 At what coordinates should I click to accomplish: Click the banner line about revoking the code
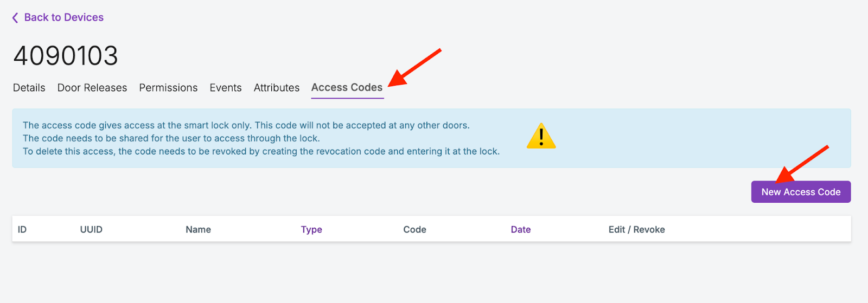coord(261,152)
